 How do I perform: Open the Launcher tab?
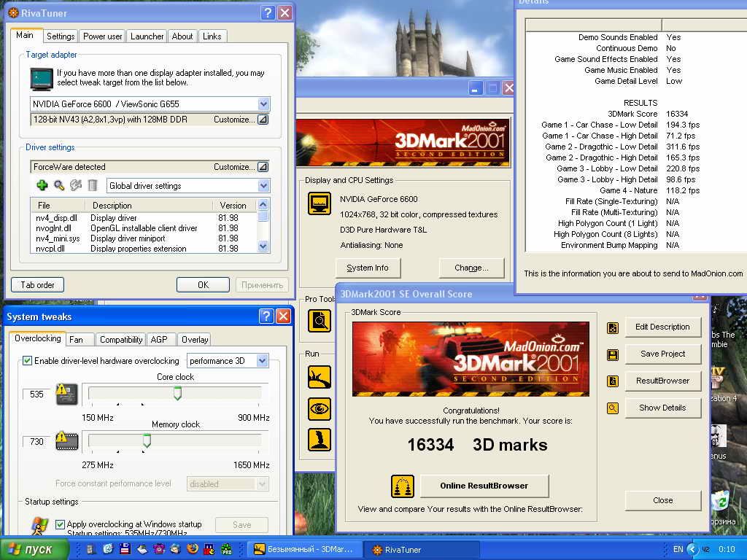point(147,36)
